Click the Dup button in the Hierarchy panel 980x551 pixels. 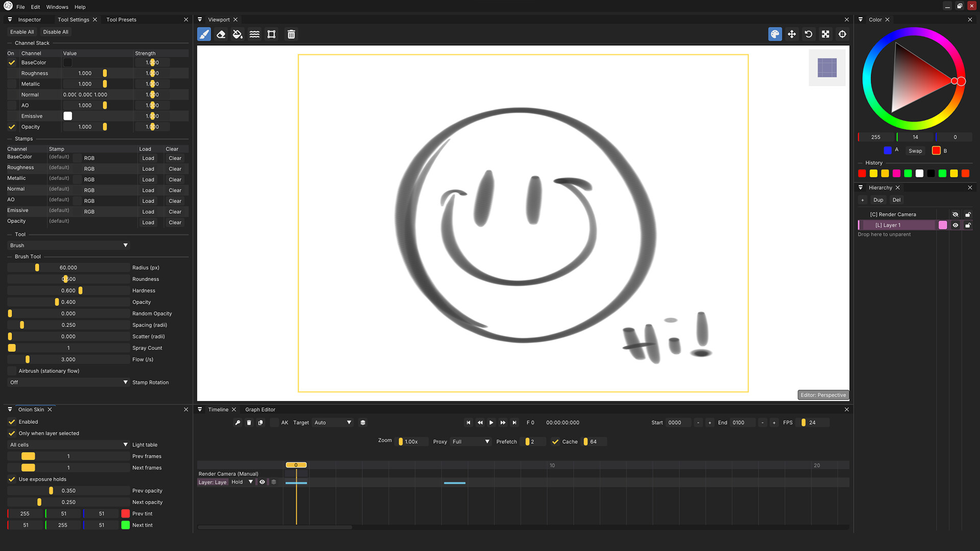tap(878, 199)
